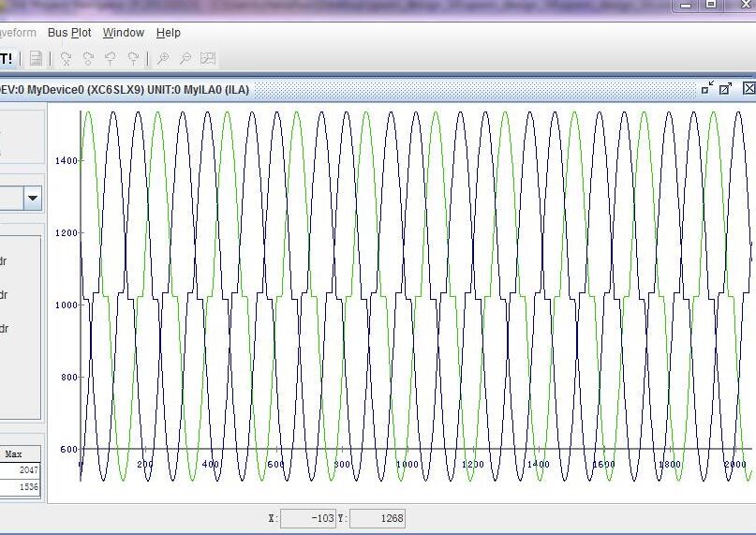Click the second trigger icon in toolbar

tap(88, 59)
